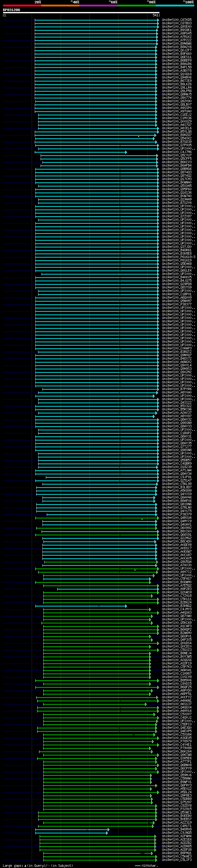Select the UniRef100_Q7ZX87 label

177,217
